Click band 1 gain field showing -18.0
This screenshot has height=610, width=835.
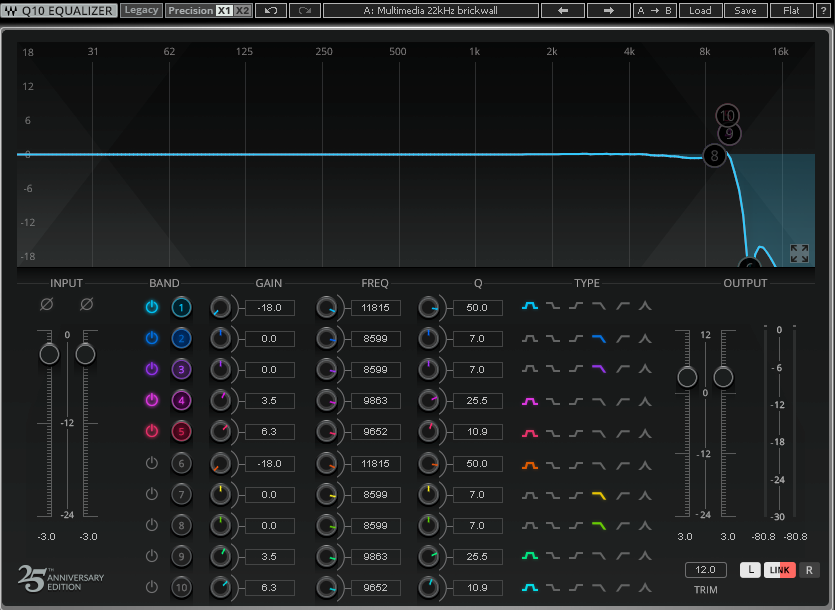tap(269, 307)
